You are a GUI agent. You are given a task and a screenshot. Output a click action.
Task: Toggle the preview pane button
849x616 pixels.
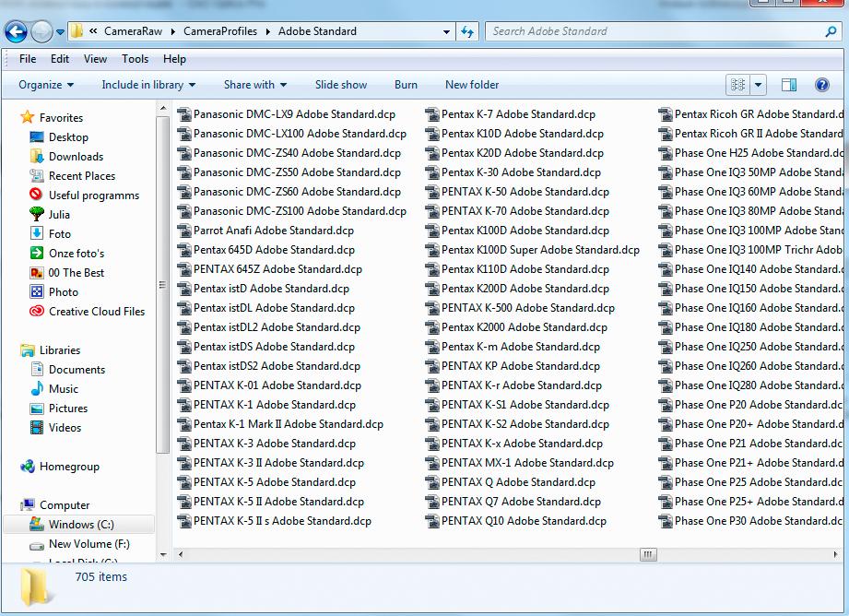(x=789, y=85)
